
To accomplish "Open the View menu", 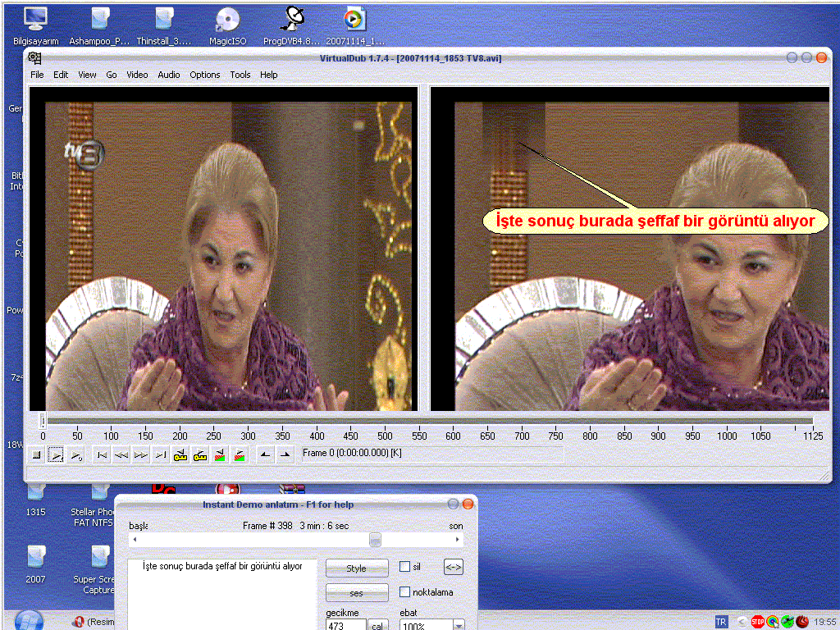I will tap(87, 75).
